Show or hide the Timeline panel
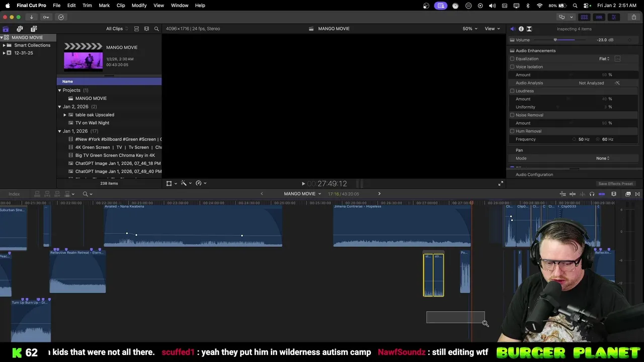Image resolution: width=644 pixels, height=362 pixels. (x=599, y=17)
